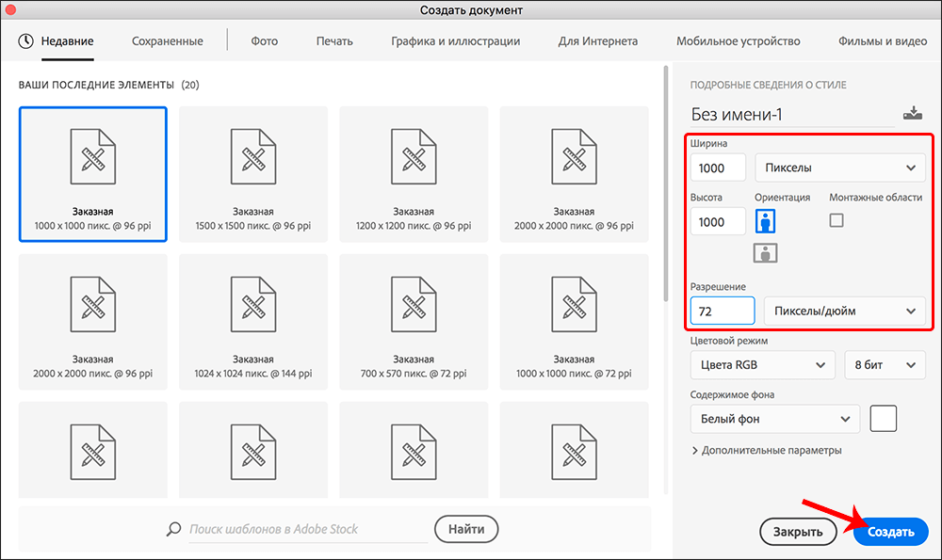The height and width of the screenshot is (560, 942).
Task: Click the magnifier icon in Adobe Stock search
Action: click(x=173, y=529)
